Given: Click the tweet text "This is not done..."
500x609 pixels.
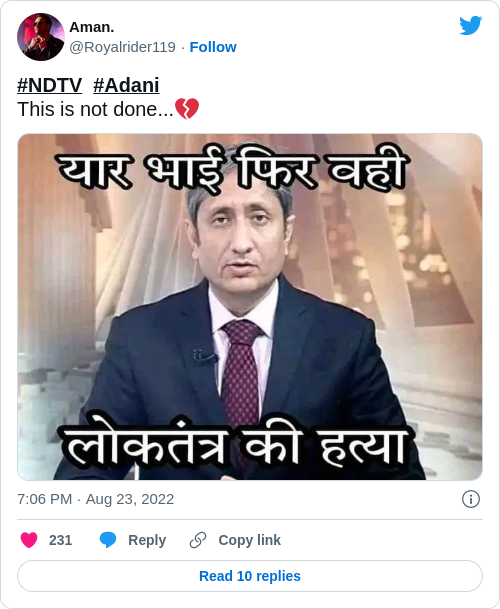Looking at the screenshot, I should (x=95, y=109).
